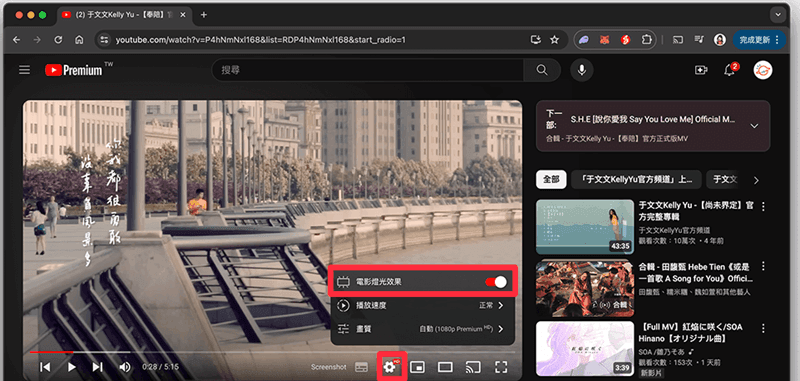The image size is (800, 381).
Task: Play the video
Action: point(72,367)
